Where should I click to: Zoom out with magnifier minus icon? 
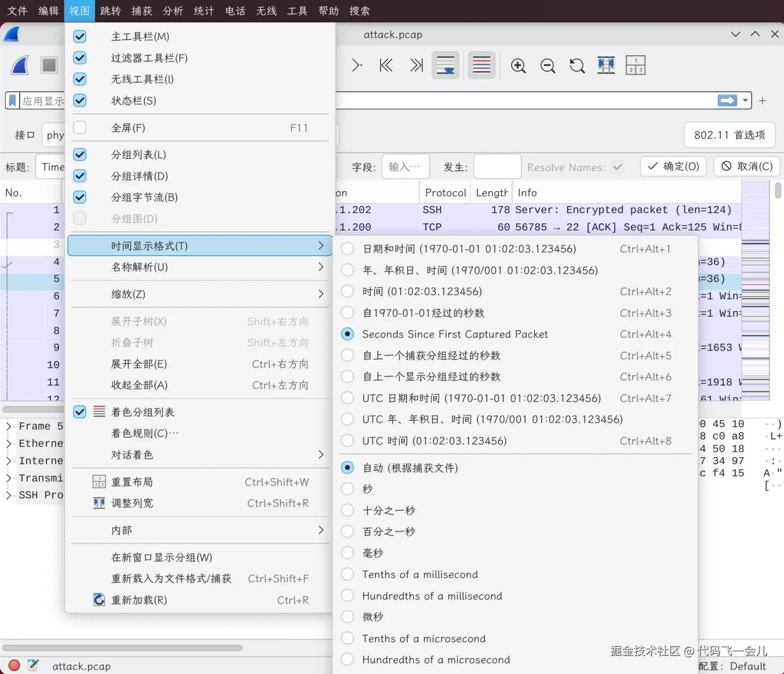(x=548, y=66)
